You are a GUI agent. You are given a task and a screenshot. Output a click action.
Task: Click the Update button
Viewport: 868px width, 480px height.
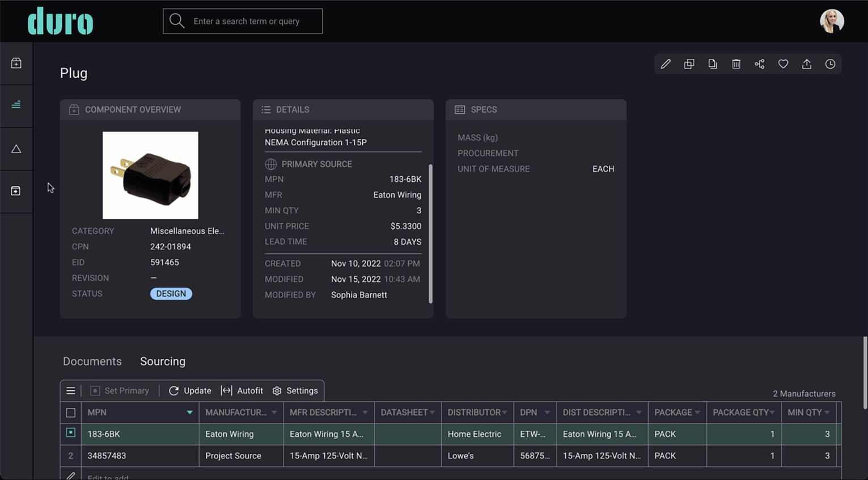click(x=190, y=390)
